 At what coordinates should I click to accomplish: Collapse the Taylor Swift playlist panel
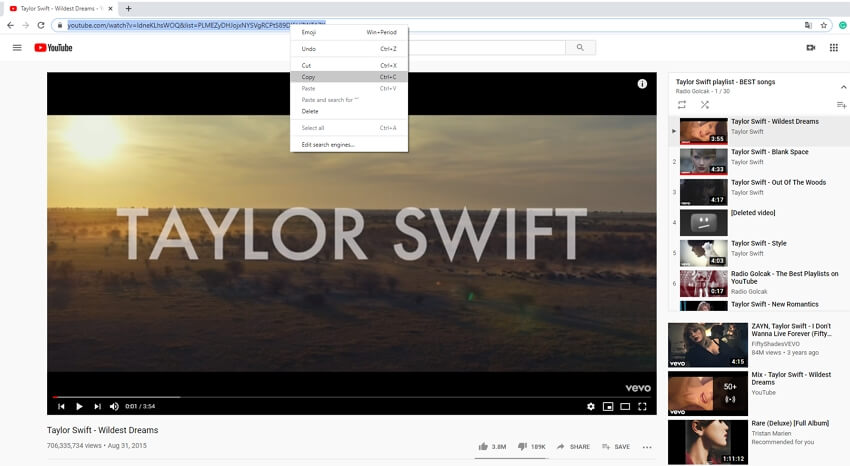(x=842, y=87)
